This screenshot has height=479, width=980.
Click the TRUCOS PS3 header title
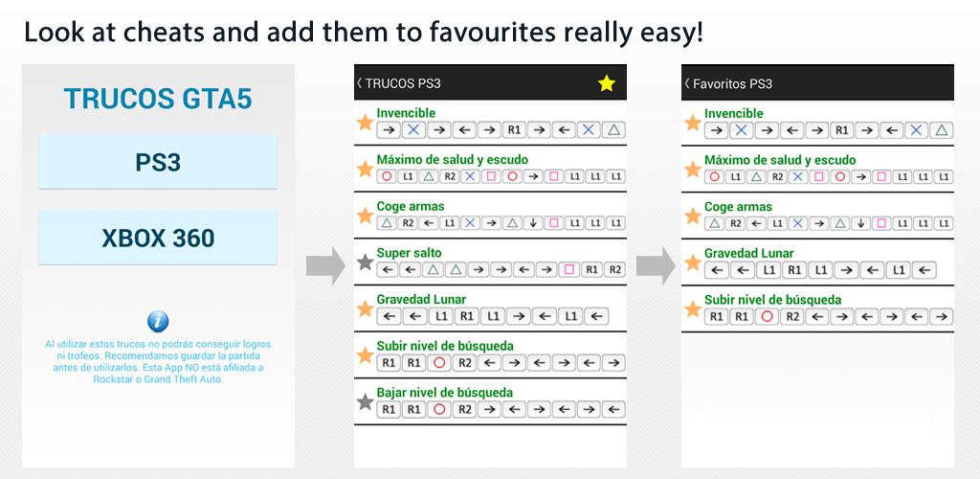click(x=403, y=83)
